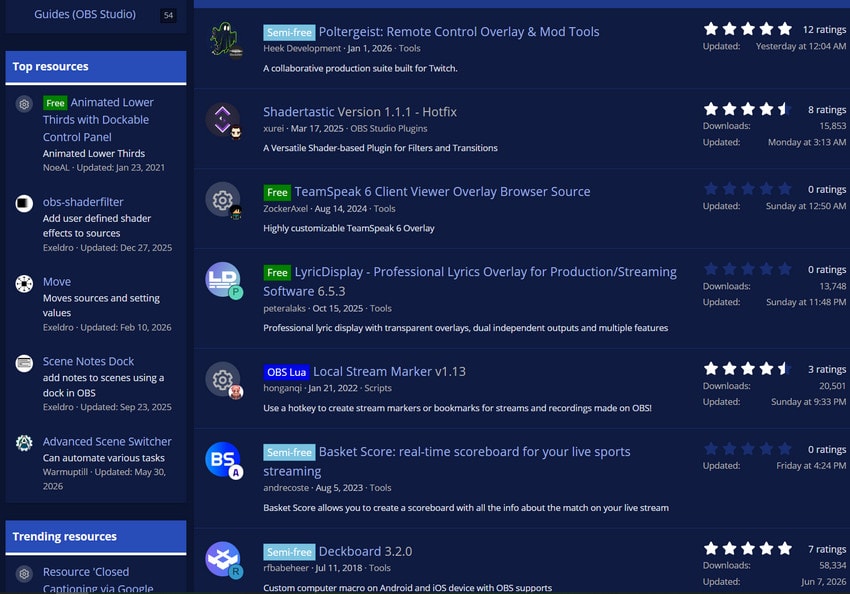
Task: Click the Advanced Scene Switcher sidebar icon
Action: coord(24,443)
